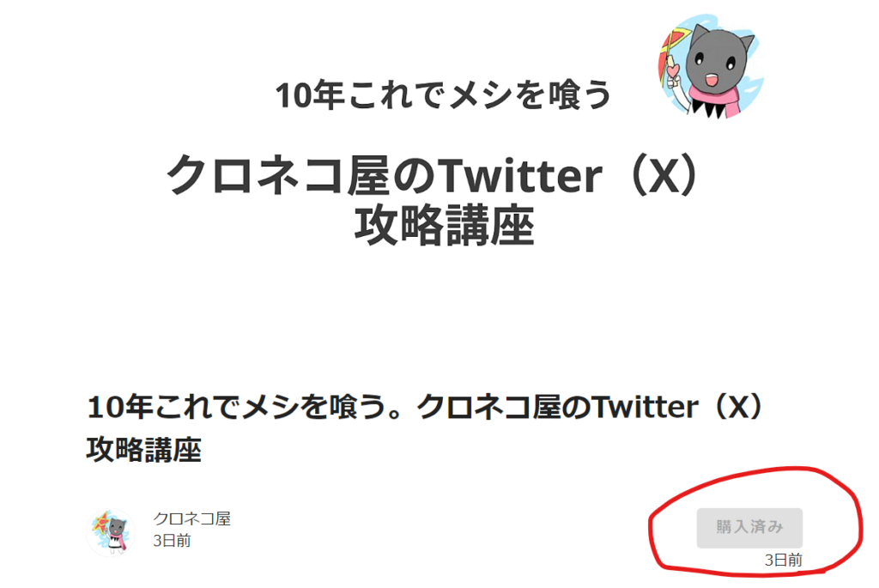Click the word Twitter in the bold article title
Viewport: 879px width, 588px height.
coord(646,406)
